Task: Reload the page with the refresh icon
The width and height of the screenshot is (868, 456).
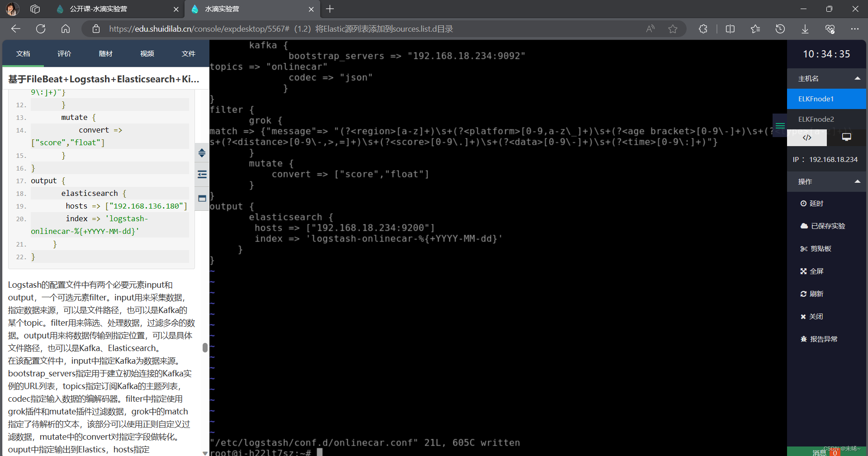Action: (x=41, y=29)
